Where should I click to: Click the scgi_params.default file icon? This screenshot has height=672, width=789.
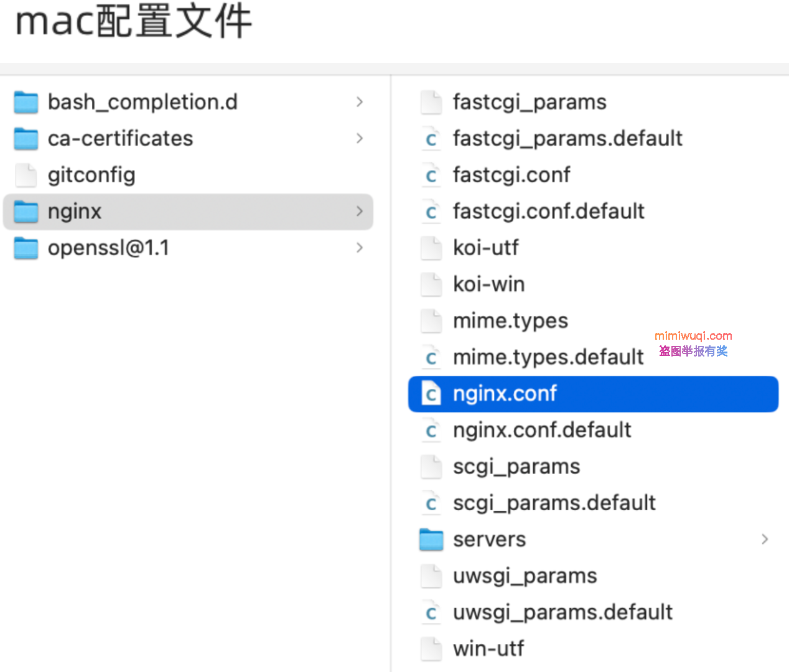pos(431,503)
